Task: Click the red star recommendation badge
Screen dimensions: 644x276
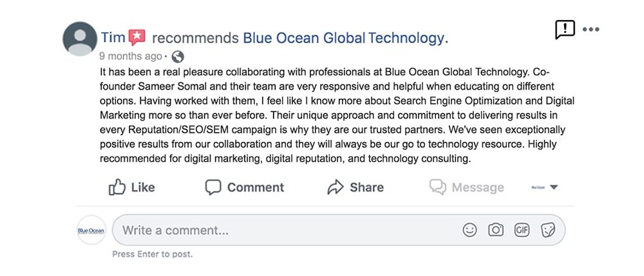Action: 137,37
